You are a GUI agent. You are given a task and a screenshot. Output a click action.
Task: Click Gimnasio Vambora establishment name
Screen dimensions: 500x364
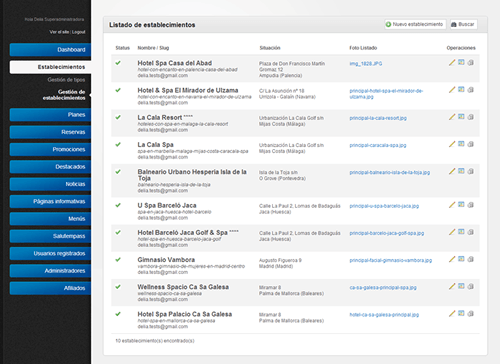(166, 260)
